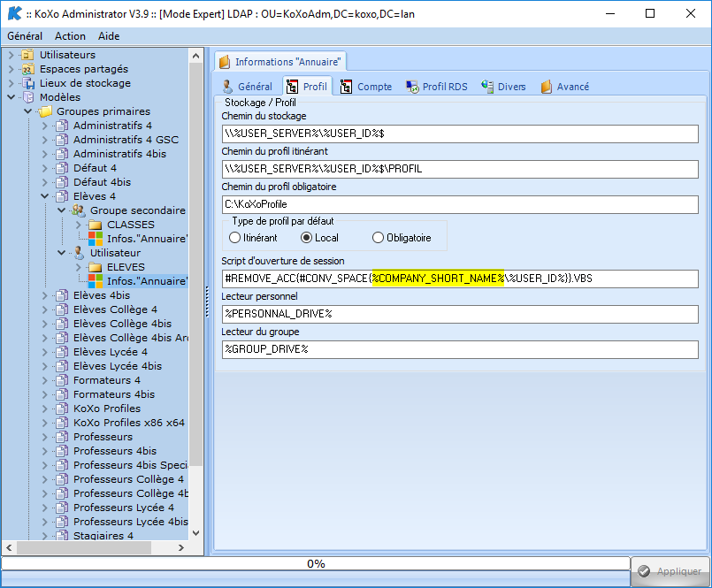Click the Elèves Lycée 4 template icon
712x588 pixels.
[x=61, y=352]
